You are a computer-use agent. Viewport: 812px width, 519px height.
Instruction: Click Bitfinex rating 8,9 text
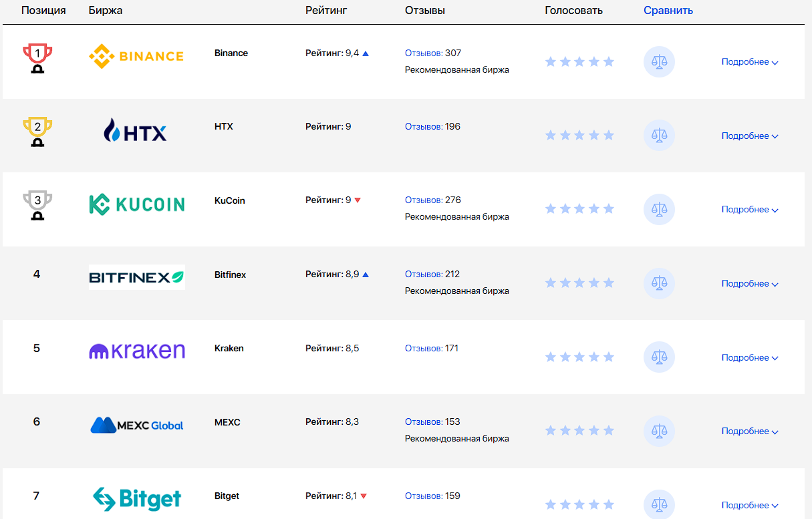point(332,274)
